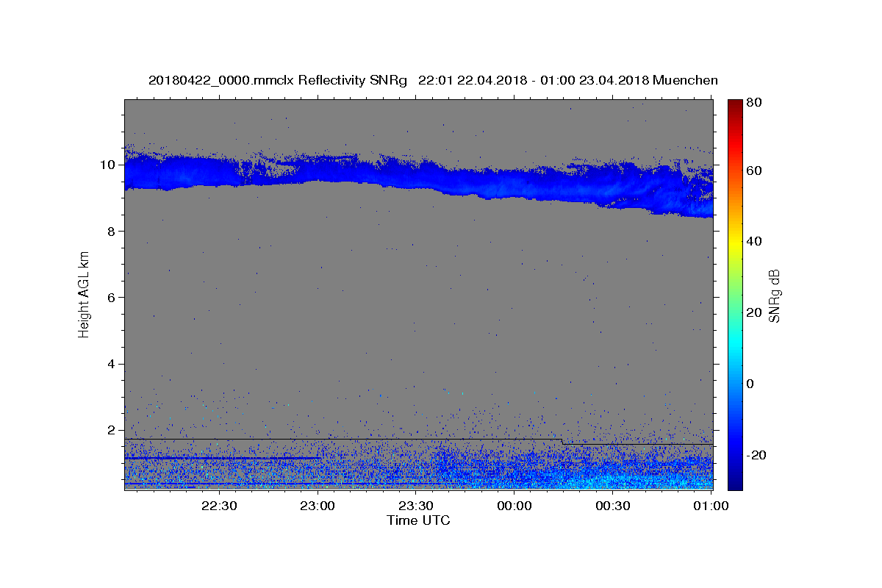Click the height axis label 10

point(109,165)
